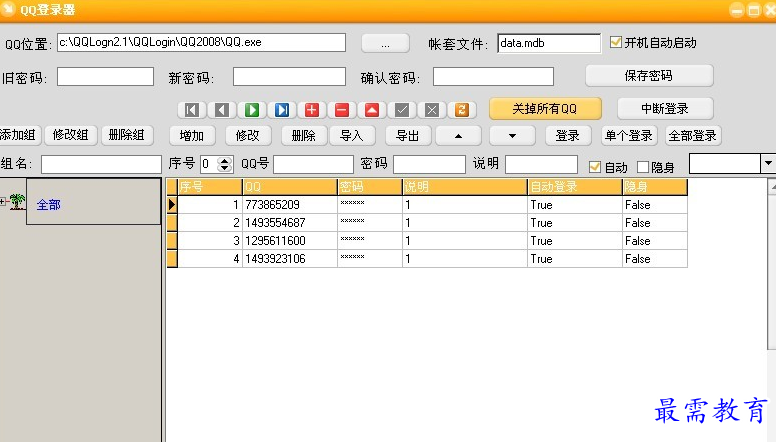Image resolution: width=776 pixels, height=442 pixels.
Task: Click row indicator for row 1
Action: [172, 204]
